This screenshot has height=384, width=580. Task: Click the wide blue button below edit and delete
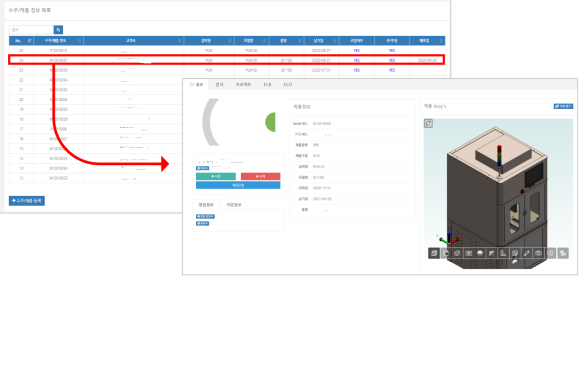pos(238,185)
